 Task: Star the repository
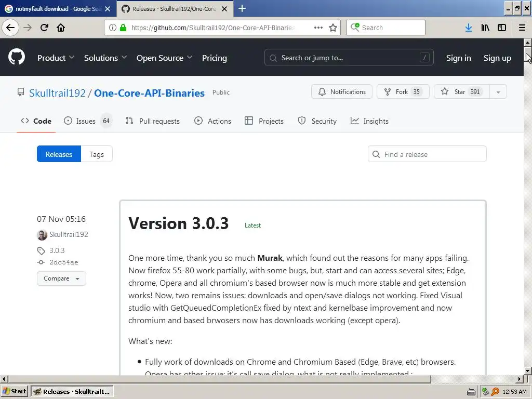(x=462, y=92)
